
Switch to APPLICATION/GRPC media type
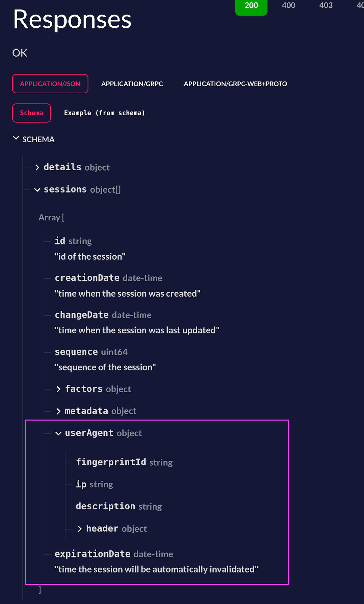tap(132, 84)
